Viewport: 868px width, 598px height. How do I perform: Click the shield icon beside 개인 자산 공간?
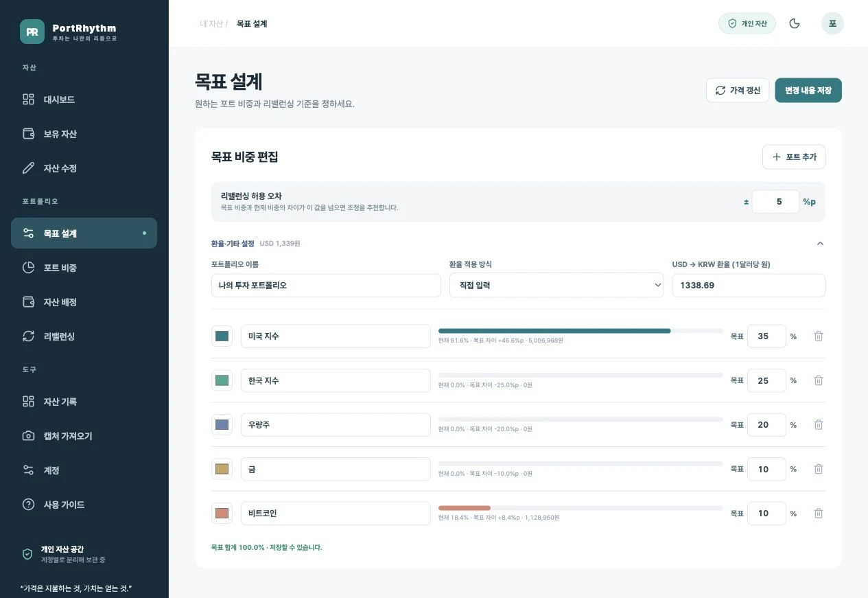(27, 554)
